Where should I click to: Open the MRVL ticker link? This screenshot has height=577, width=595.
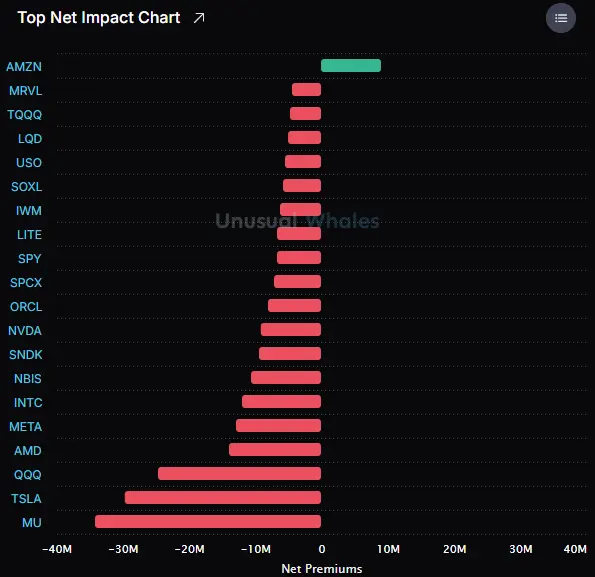coord(25,91)
